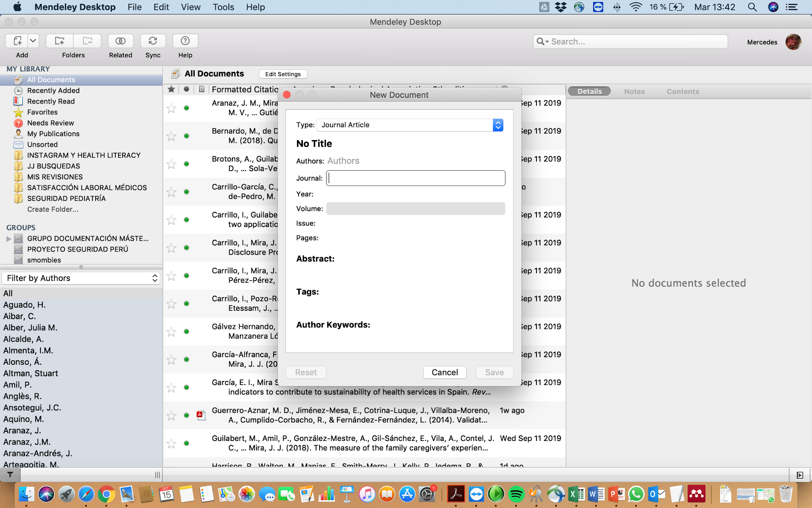Click the PDF icon on Guerrero-Aznar entry

click(x=201, y=415)
